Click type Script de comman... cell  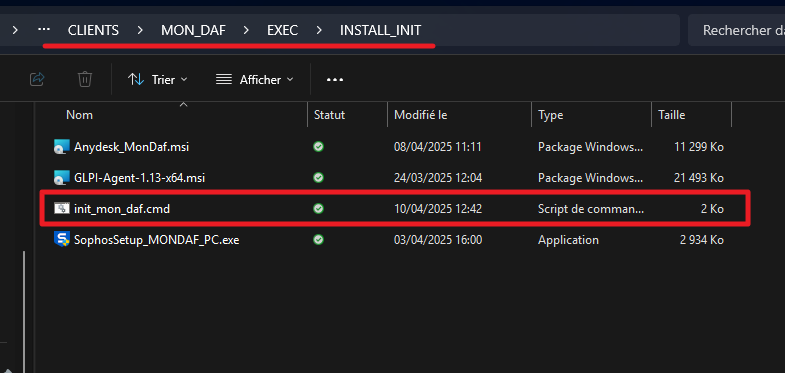tap(591, 209)
